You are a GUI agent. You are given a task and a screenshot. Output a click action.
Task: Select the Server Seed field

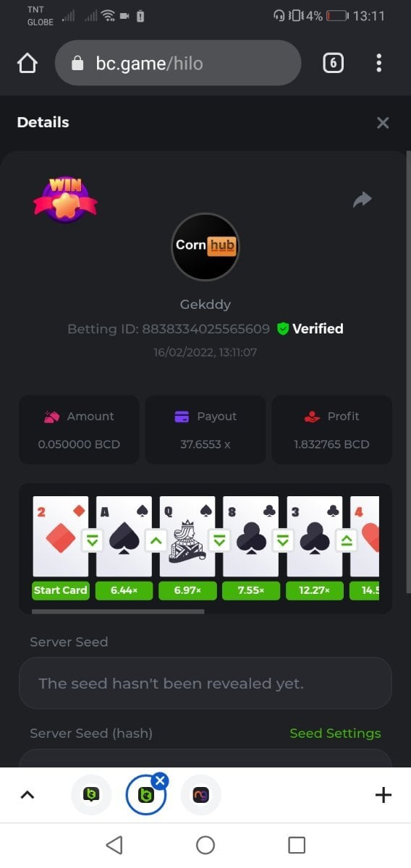[205, 683]
